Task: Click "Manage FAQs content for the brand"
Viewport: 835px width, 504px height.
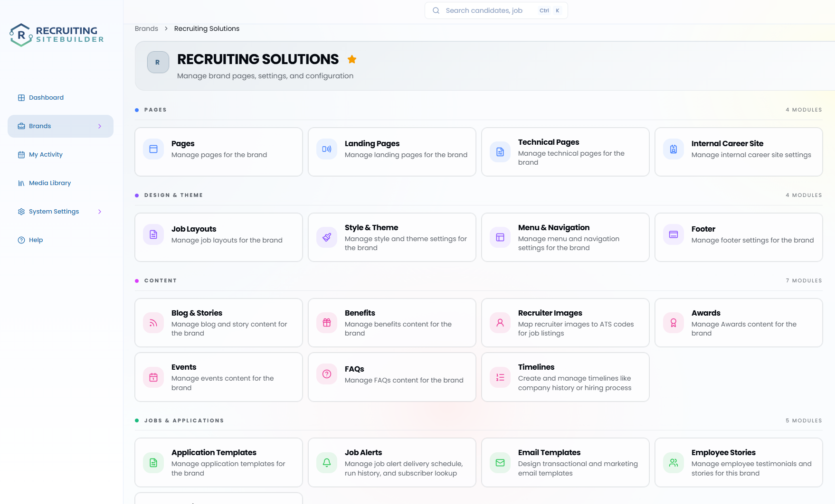Action: (404, 380)
